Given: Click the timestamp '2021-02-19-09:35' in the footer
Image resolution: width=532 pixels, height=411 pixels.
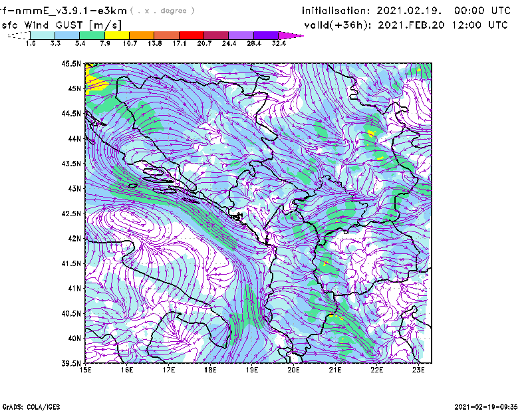Looking at the screenshot, I should [486, 407].
